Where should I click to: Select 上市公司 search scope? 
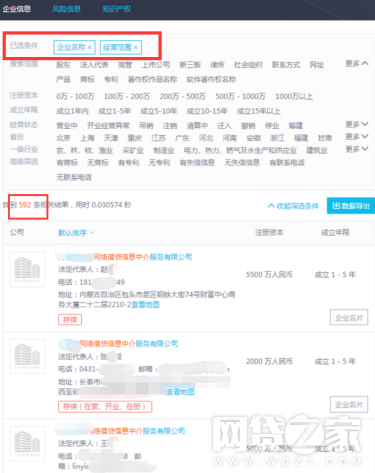[x=156, y=65]
